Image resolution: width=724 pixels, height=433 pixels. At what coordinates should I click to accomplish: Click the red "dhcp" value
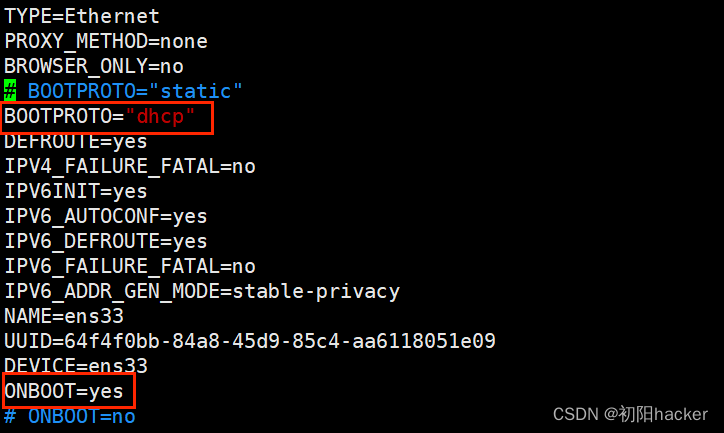160,116
